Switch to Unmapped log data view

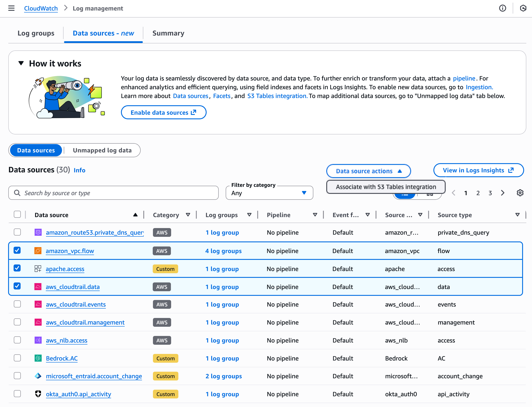point(102,150)
